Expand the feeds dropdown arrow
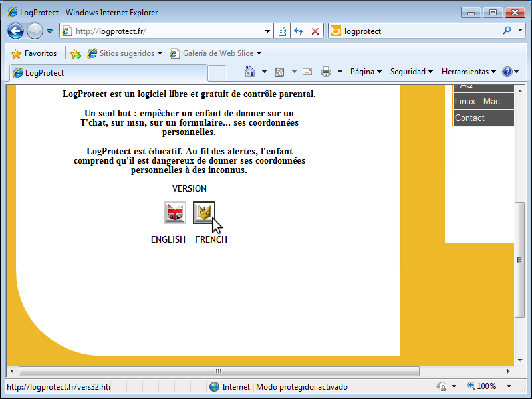 tap(294, 72)
